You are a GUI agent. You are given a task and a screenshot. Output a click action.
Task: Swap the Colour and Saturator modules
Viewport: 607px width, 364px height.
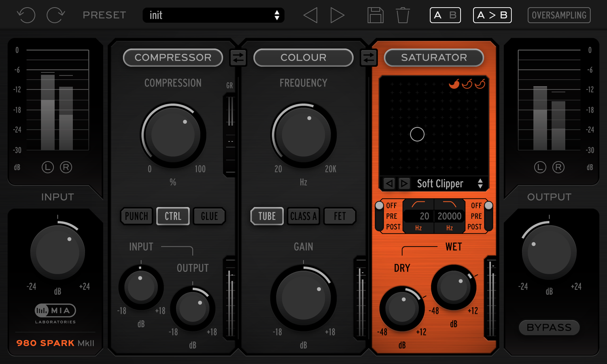[x=369, y=58]
